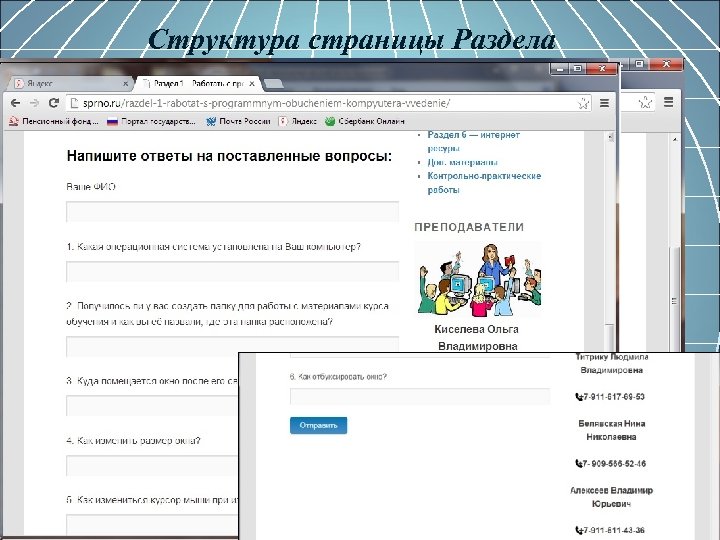This screenshot has width=720, height=540.
Task: Bookmark page with star icon in front window
Action: (583, 103)
